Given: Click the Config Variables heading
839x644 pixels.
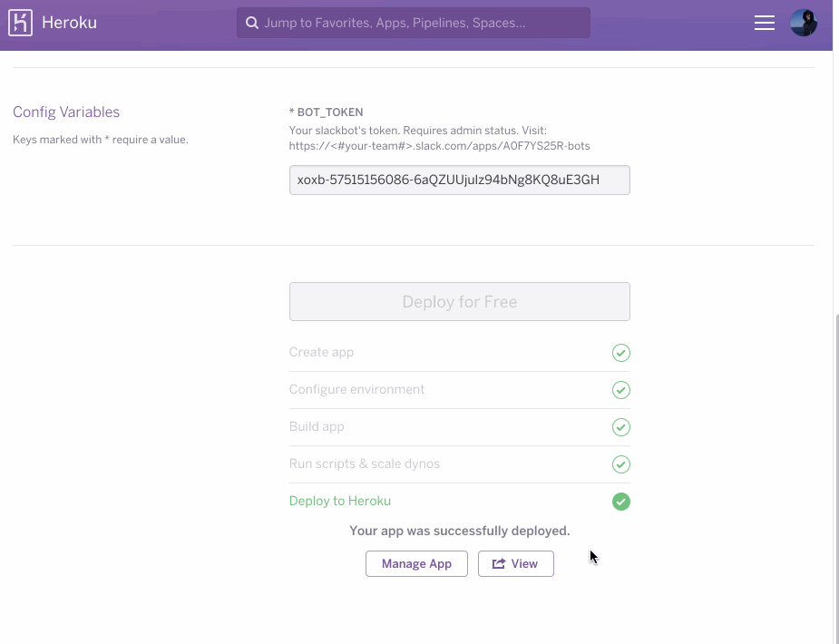Looking at the screenshot, I should (66, 112).
